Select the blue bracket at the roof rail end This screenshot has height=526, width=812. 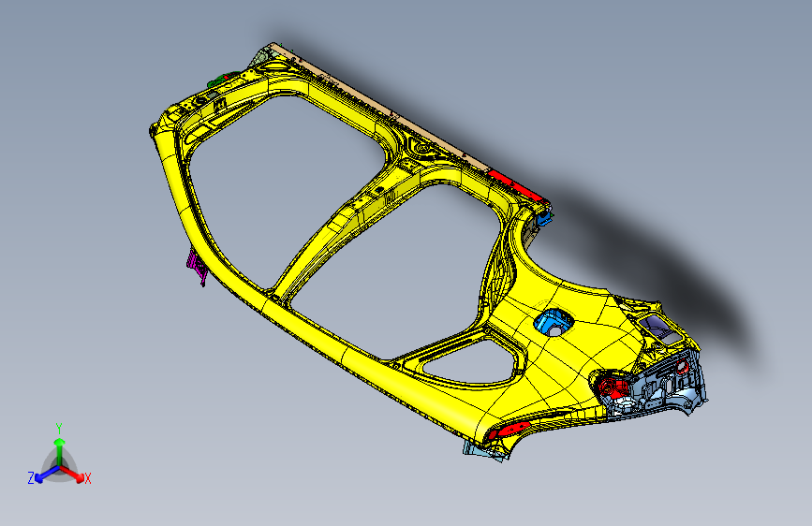point(544,216)
